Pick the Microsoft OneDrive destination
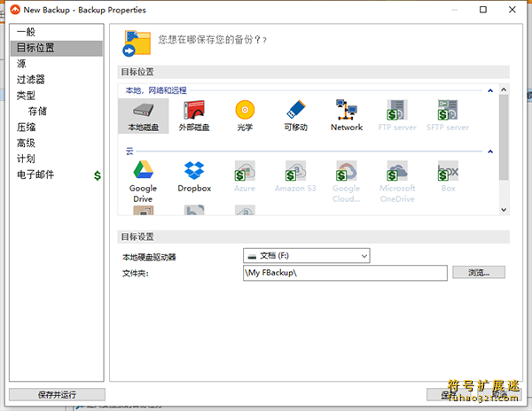The width and height of the screenshot is (532, 411). click(397, 182)
